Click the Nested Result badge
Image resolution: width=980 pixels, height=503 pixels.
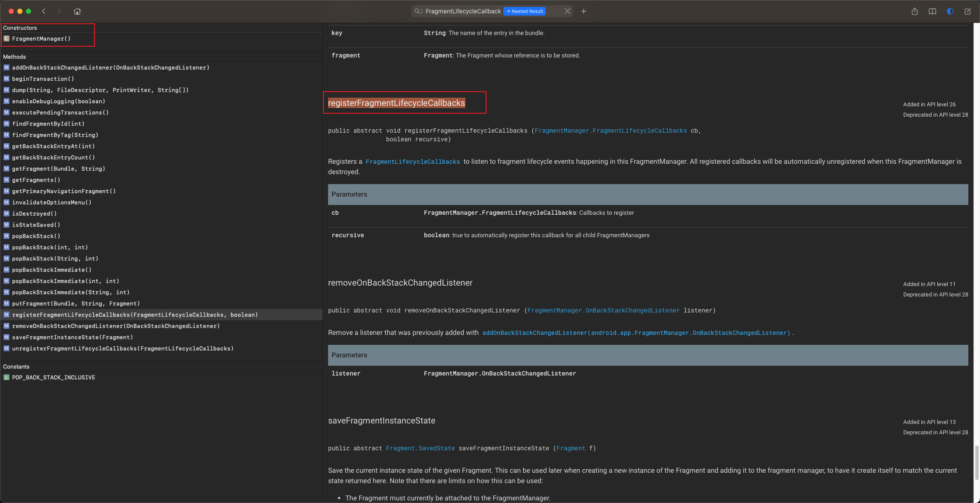(525, 11)
